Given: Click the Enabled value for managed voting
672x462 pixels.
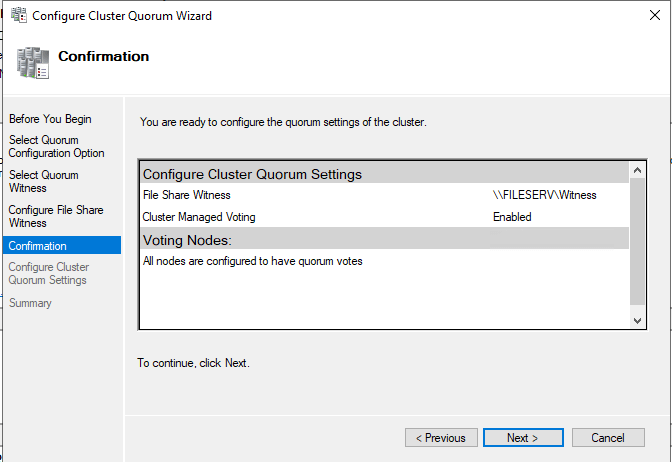Looking at the screenshot, I should pyautogui.click(x=512, y=216).
